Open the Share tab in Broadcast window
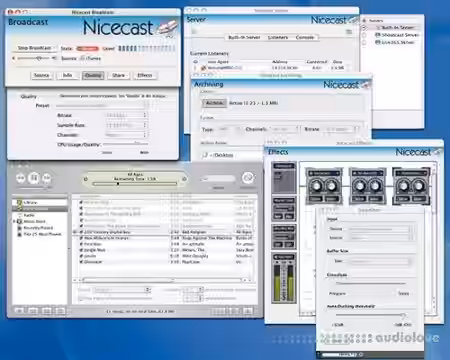Viewport: 450px width, 360px height. 118,75
